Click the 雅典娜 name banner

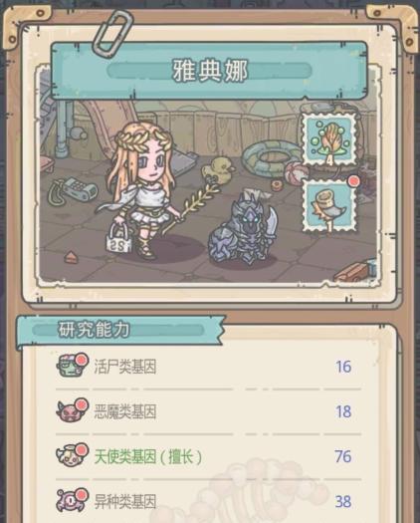209,71
